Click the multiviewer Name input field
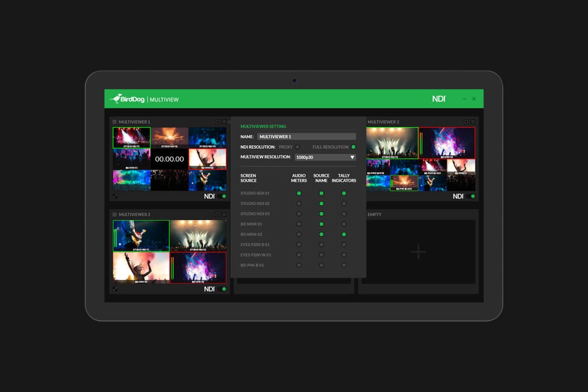This screenshot has width=588, height=392. [x=306, y=137]
